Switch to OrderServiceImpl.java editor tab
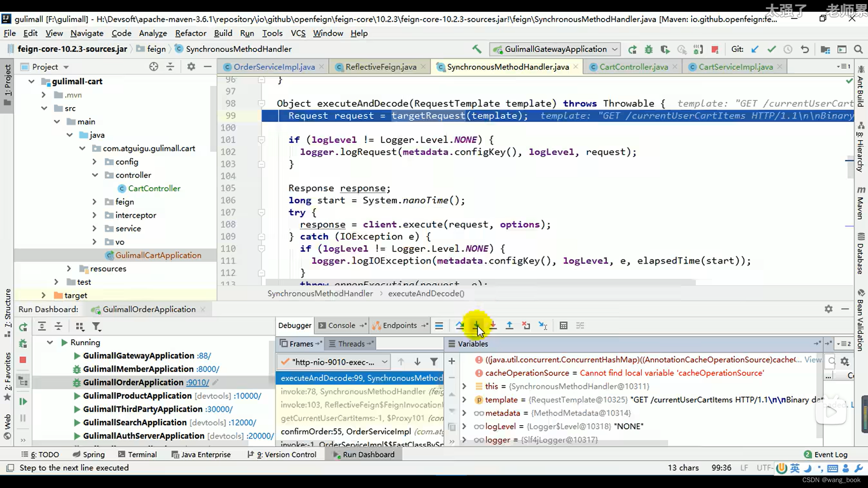The height and width of the screenshot is (488, 868). 274,67
